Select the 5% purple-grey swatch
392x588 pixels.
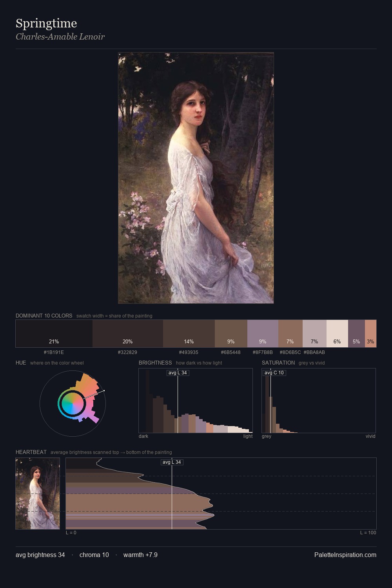(x=356, y=334)
